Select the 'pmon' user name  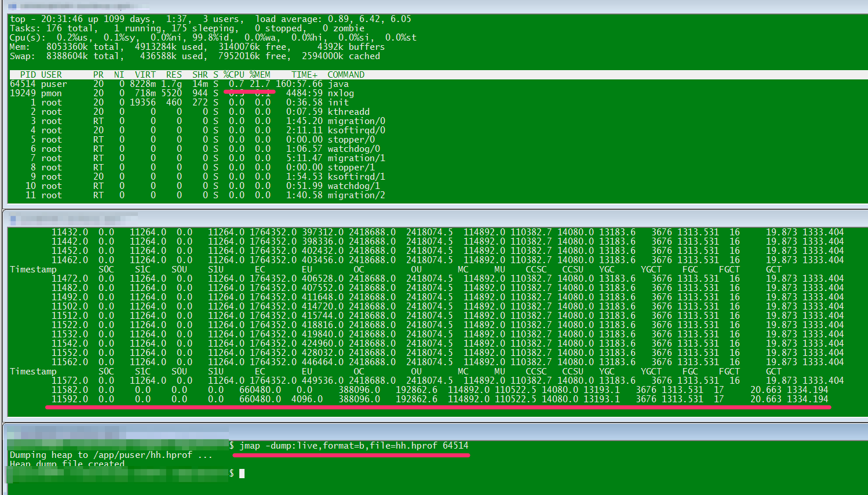[x=52, y=93]
